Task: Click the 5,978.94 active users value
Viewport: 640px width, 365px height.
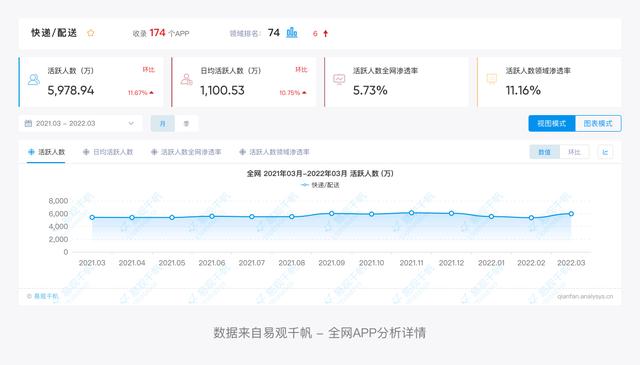Action: tap(71, 90)
